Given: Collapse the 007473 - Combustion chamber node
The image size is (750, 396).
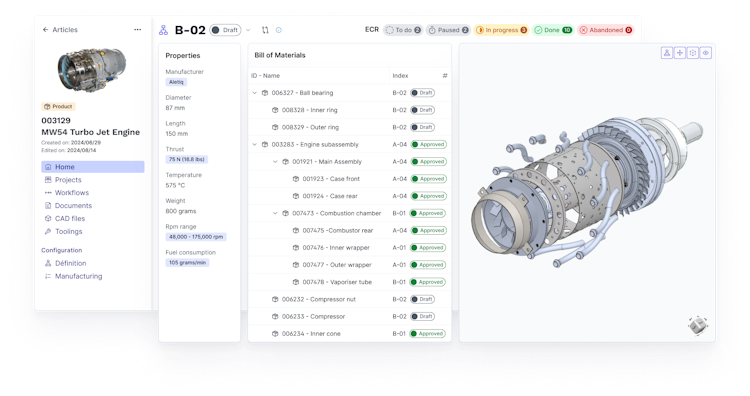Looking at the screenshot, I should coord(275,213).
